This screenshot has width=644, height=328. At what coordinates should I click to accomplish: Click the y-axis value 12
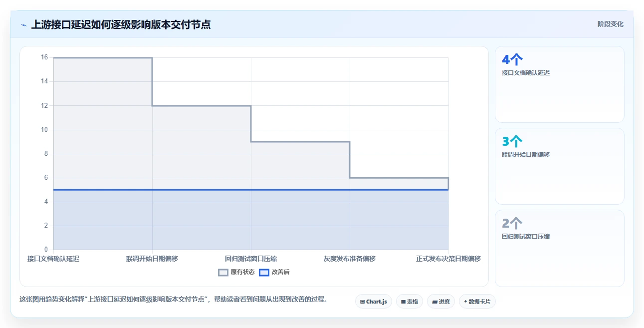(x=44, y=105)
